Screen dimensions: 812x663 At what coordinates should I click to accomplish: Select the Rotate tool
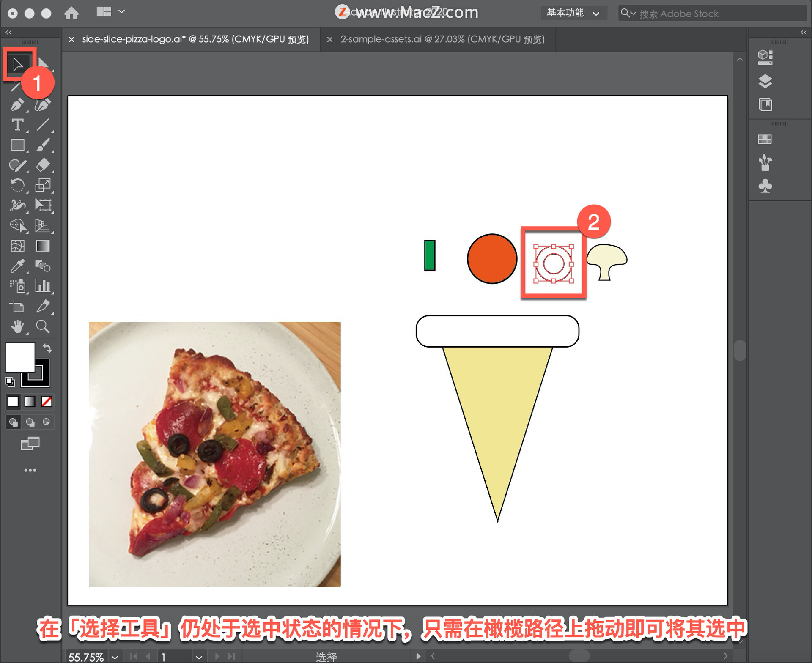tap(17, 185)
